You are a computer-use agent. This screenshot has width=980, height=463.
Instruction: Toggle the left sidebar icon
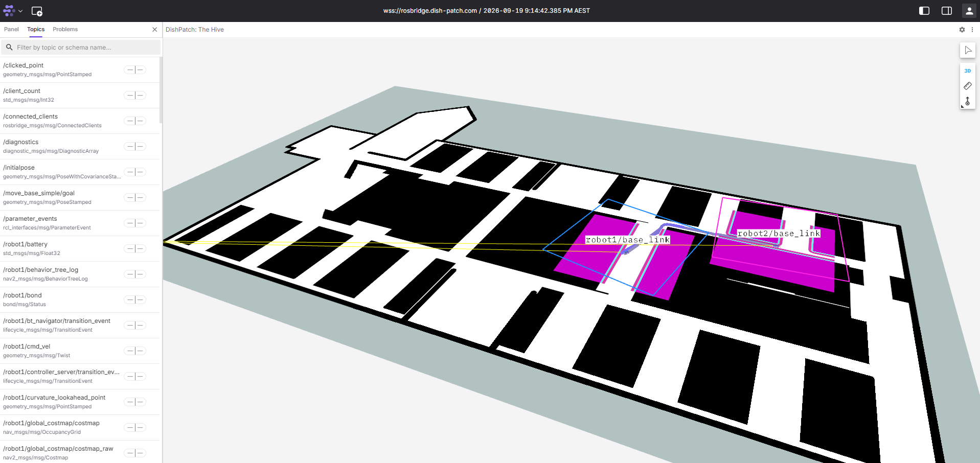pos(924,11)
